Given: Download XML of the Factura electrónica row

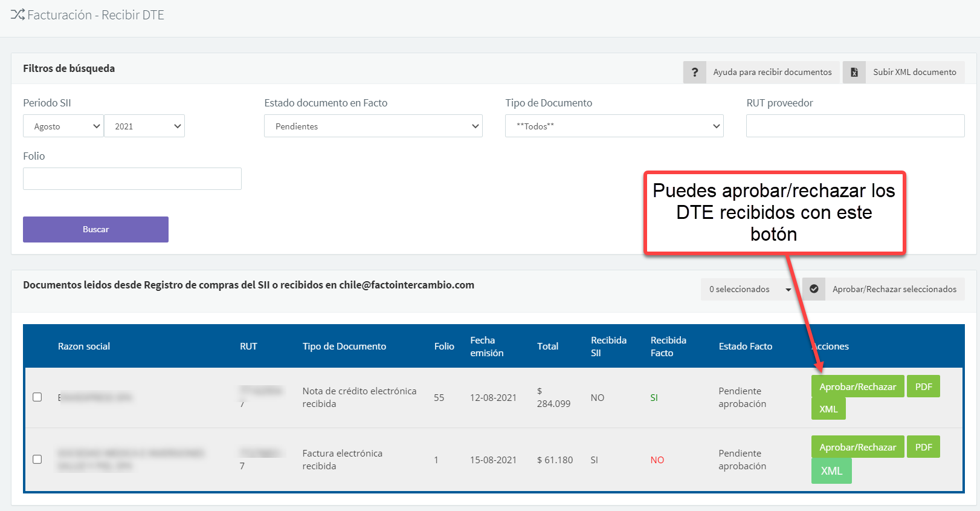Looking at the screenshot, I should 831,471.
